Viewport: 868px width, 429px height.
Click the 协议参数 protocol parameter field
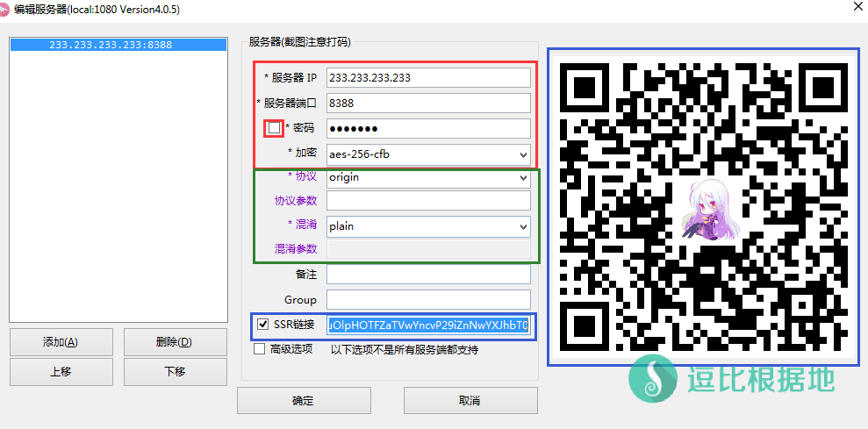point(428,200)
